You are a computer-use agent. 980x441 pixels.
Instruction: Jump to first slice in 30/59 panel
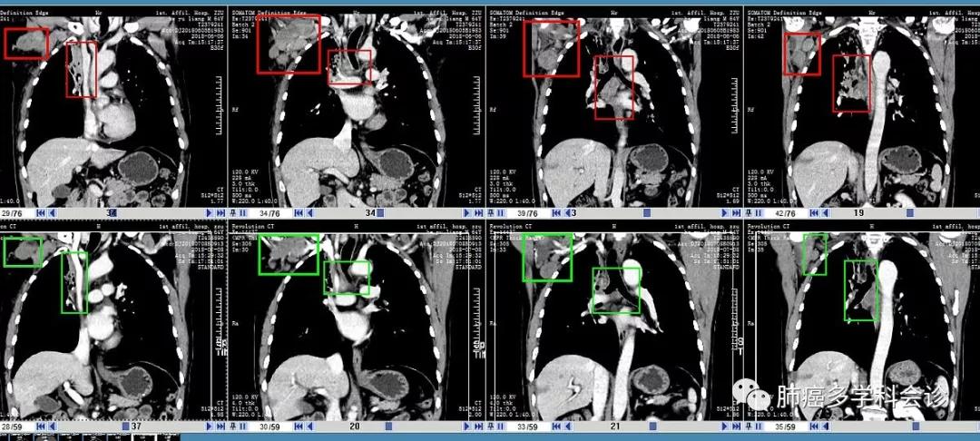point(299,426)
